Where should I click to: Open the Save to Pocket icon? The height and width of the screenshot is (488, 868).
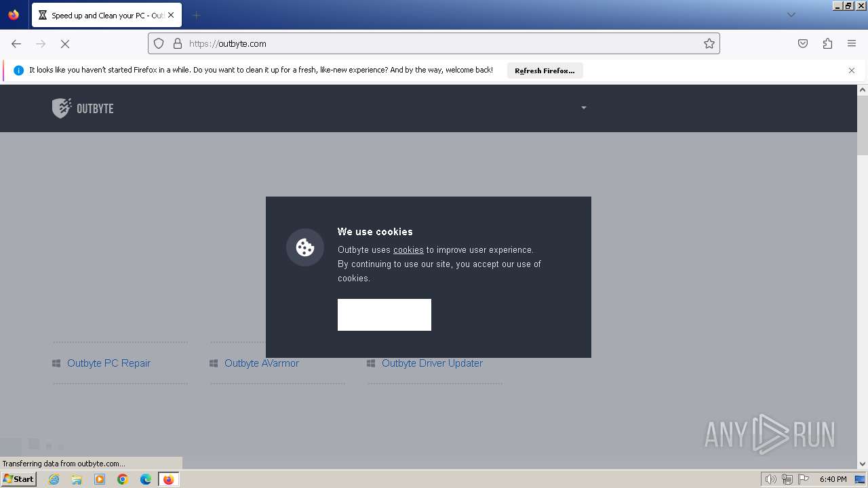[x=803, y=43]
